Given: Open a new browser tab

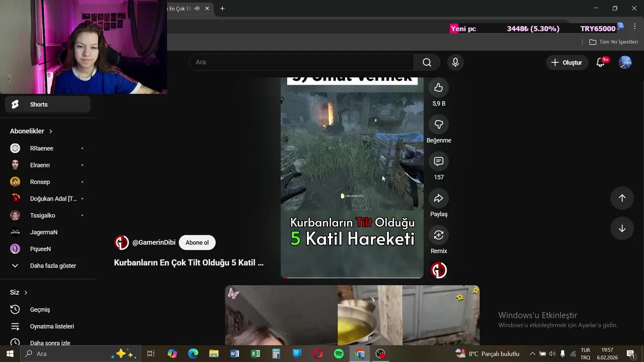Looking at the screenshot, I should point(222,9).
